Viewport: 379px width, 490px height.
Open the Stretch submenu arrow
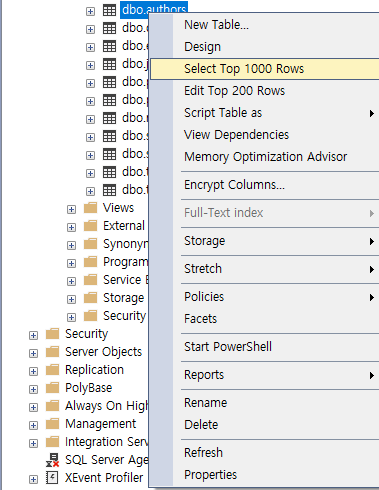click(372, 269)
